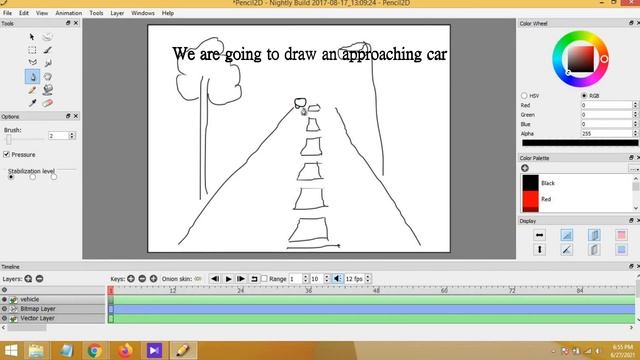Image resolution: width=640 pixels, height=360 pixels.
Task: Jump to the previous frame button
Action: pyautogui.click(x=215, y=279)
